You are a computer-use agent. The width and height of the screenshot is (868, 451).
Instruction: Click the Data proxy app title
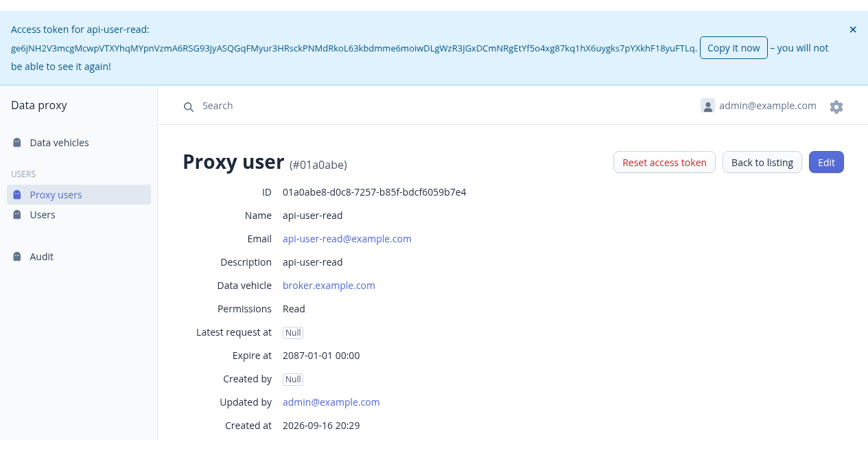(39, 105)
